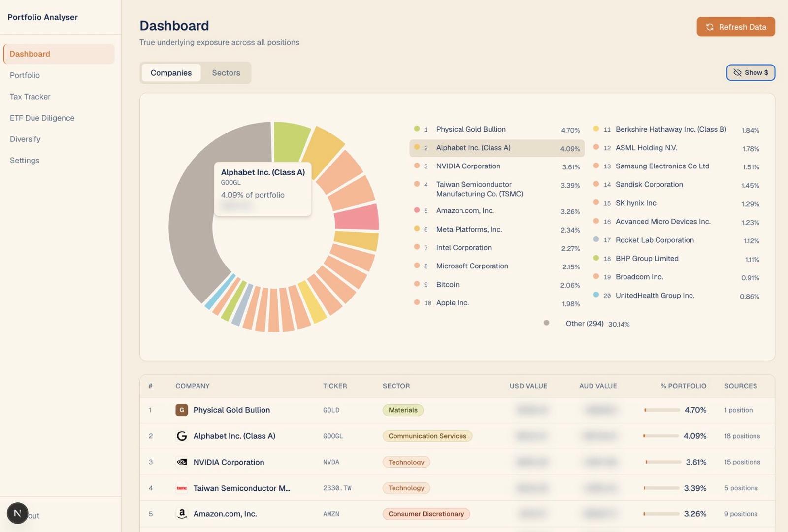This screenshot has width=788, height=532.
Task: Open Dashboard in the sidebar
Action: click(59, 54)
